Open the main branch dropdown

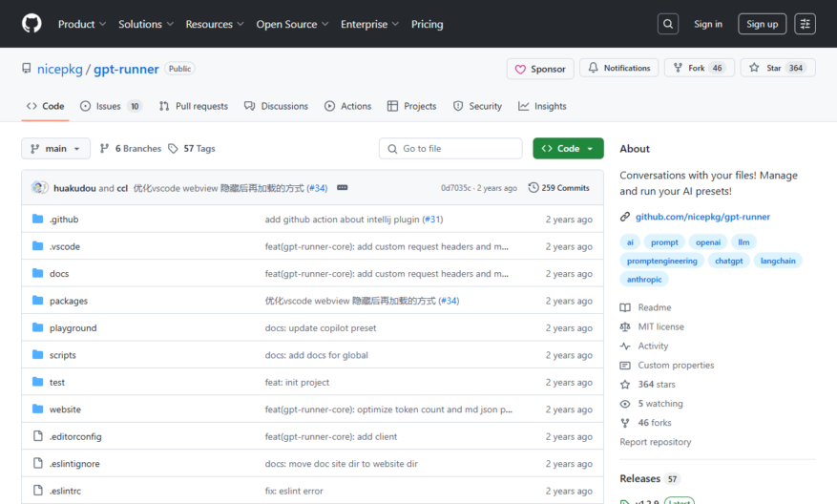[x=55, y=148]
